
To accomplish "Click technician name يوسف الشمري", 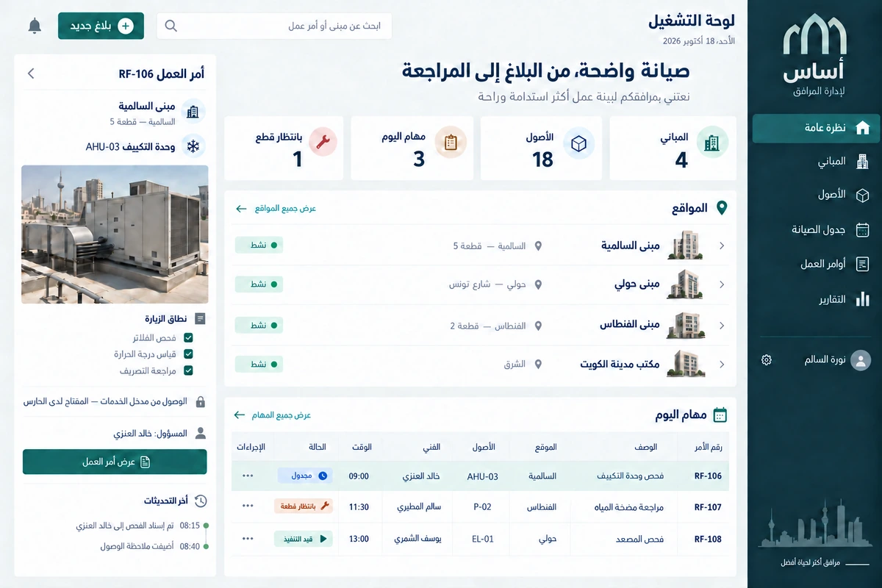I will [417, 539].
